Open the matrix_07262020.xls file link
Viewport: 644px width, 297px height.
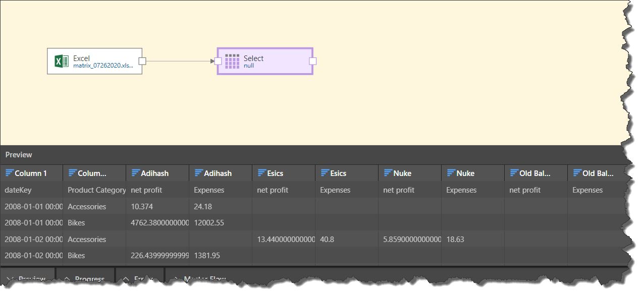(x=103, y=66)
